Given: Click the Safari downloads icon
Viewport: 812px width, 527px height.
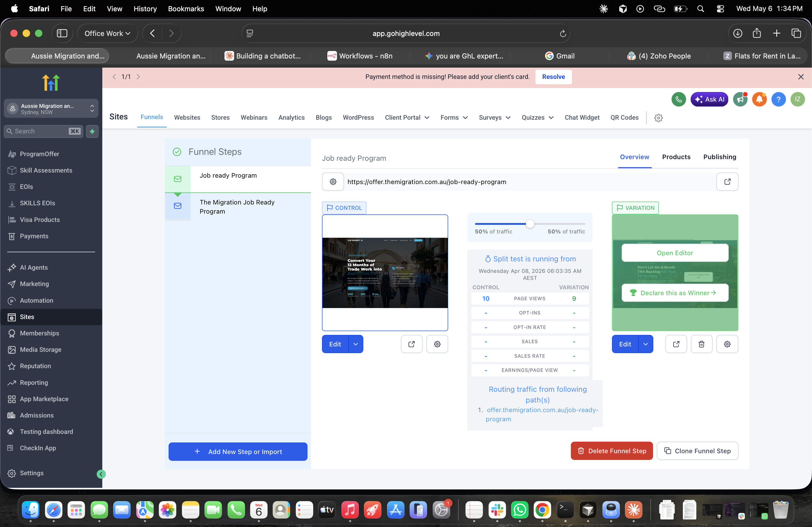Looking at the screenshot, I should point(738,33).
